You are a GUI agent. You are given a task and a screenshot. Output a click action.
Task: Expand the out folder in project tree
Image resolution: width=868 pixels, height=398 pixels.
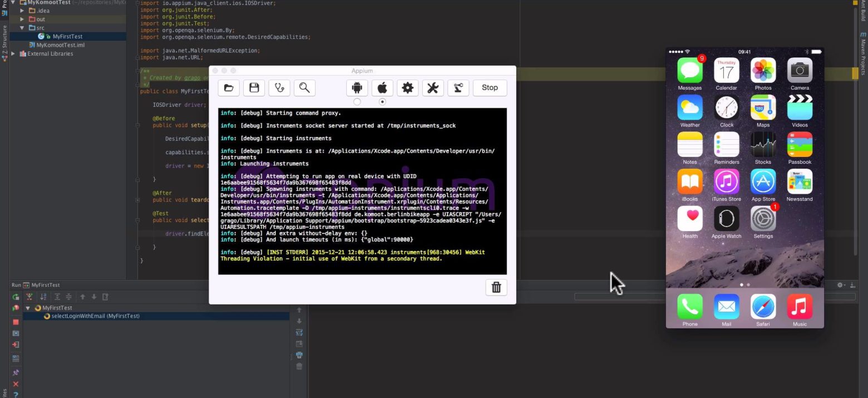tap(22, 19)
